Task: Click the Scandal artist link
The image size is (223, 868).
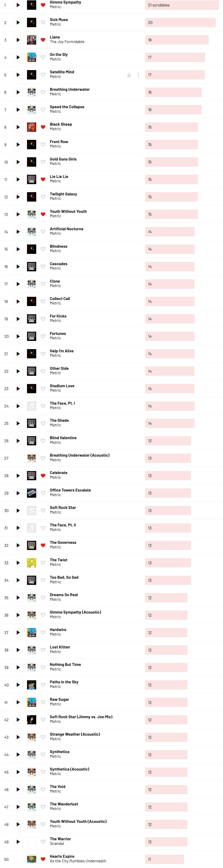Action: (57, 843)
